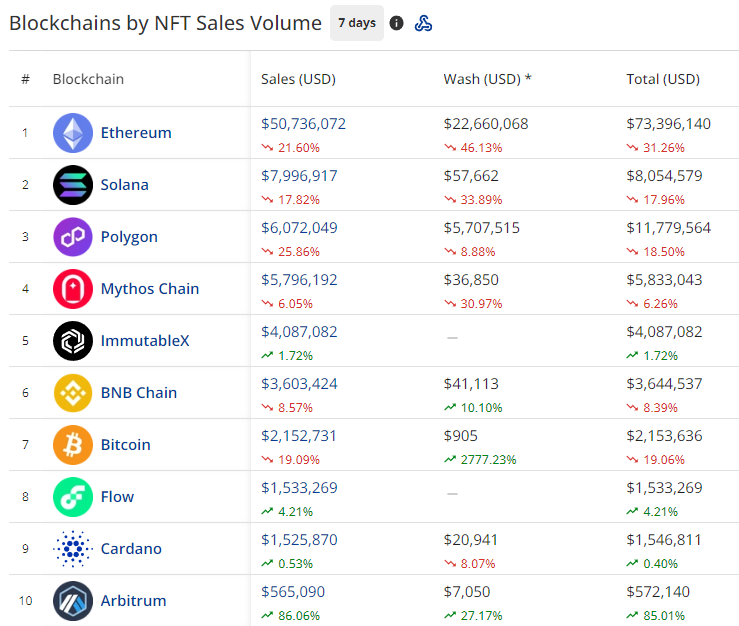This screenshot has width=739, height=626.
Task: Open the Flow blockchain link
Action: click(117, 497)
